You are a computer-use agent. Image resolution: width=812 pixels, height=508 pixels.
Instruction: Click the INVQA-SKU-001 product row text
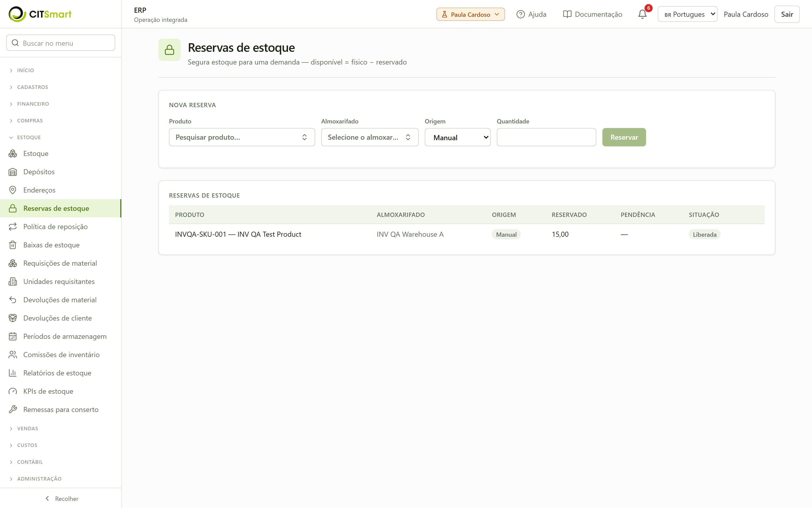click(238, 234)
